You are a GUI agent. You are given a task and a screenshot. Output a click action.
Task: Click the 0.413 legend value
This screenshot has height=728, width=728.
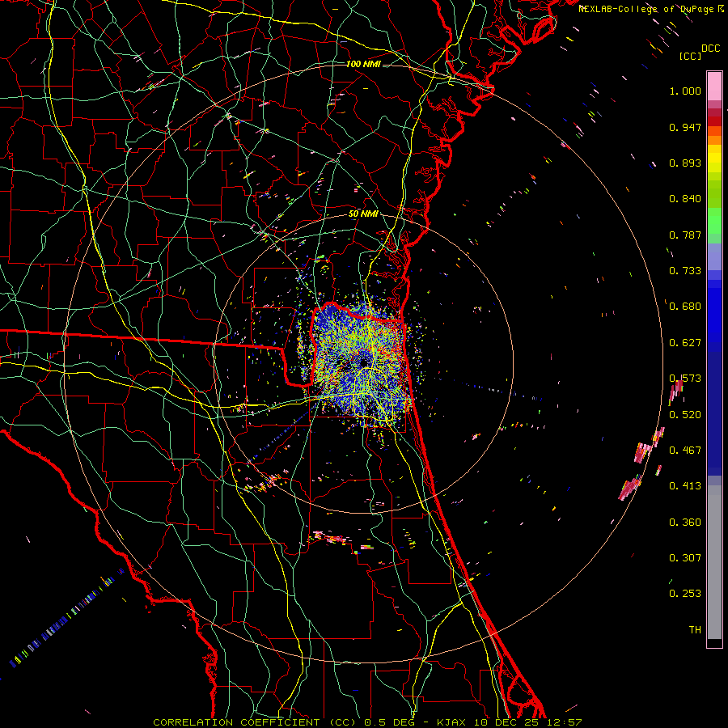coord(685,486)
